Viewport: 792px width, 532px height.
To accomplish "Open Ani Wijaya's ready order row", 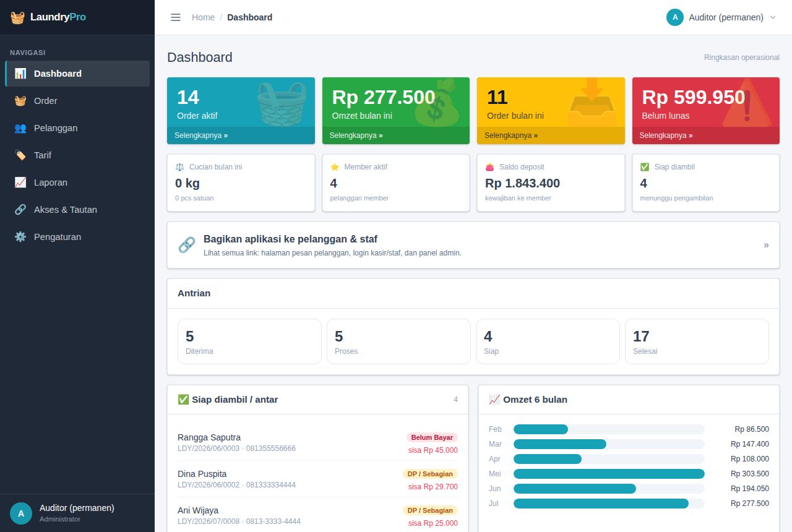I will [x=317, y=516].
